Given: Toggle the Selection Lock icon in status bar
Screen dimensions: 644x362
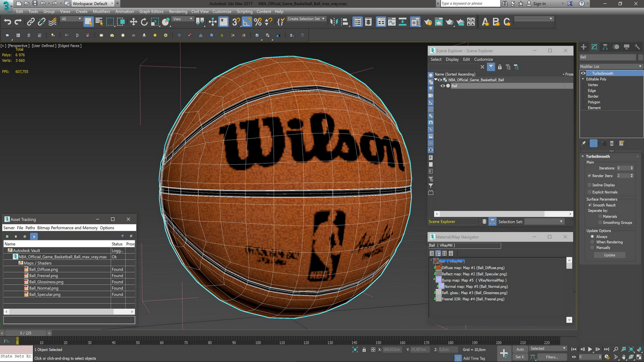Looking at the screenshot, I should pyautogui.click(x=364, y=350).
